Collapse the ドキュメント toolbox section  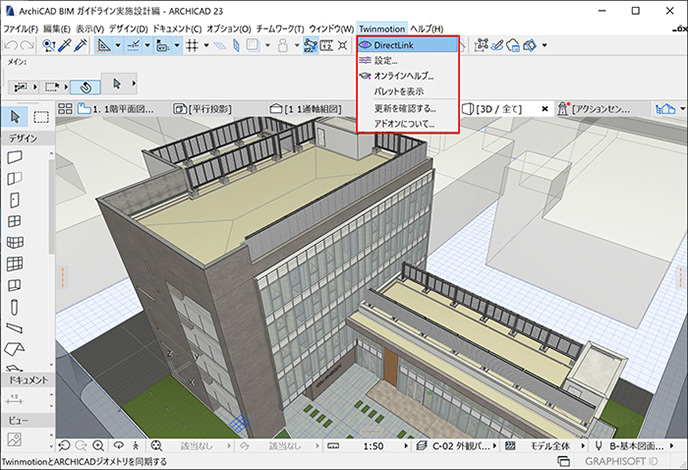click(28, 380)
